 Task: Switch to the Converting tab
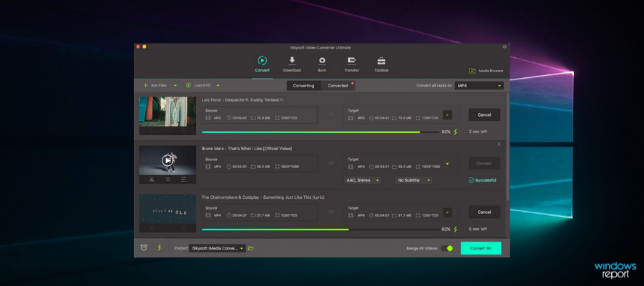(x=303, y=86)
